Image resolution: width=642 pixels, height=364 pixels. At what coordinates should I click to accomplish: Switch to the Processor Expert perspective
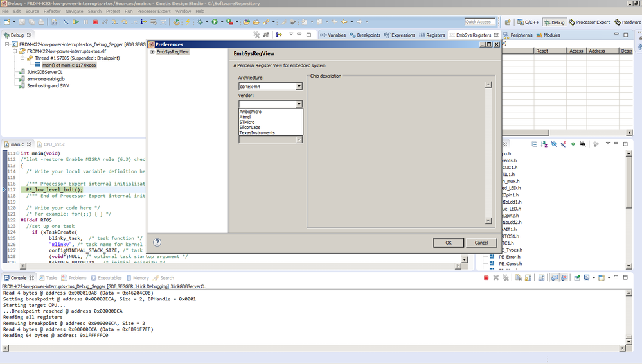point(589,22)
